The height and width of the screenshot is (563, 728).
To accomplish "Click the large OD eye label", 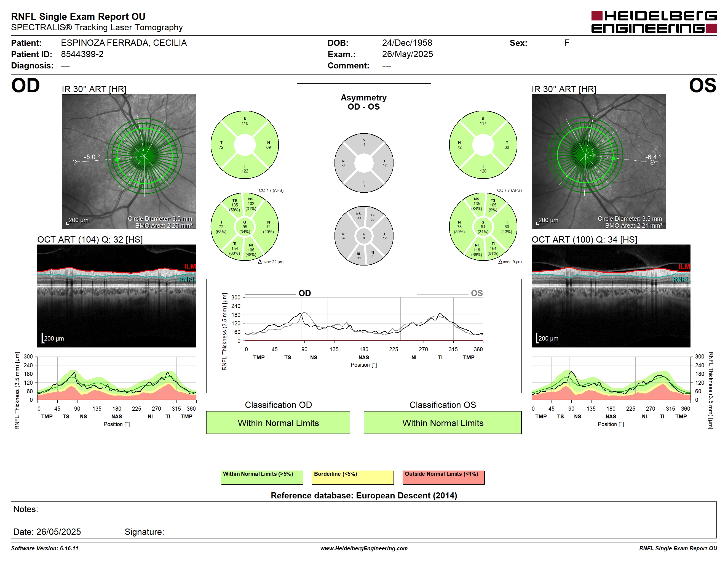I will click(25, 85).
